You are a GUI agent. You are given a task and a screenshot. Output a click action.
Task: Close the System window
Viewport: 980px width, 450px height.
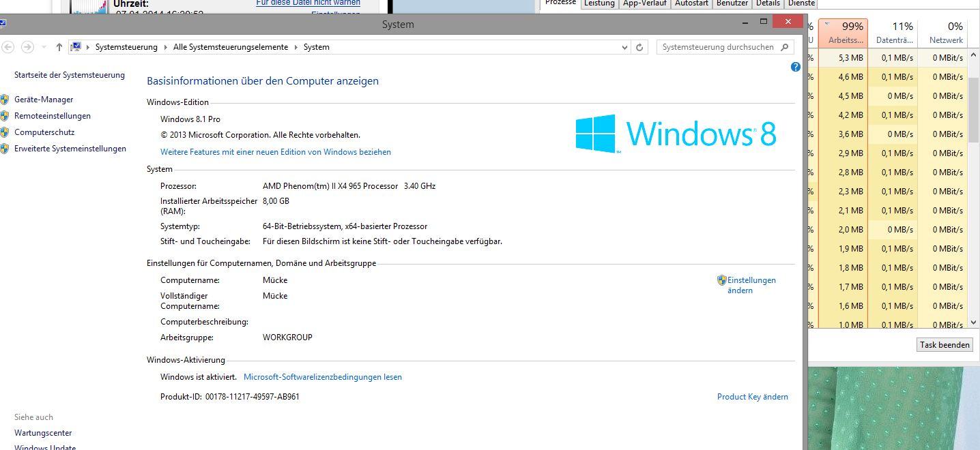(x=790, y=22)
